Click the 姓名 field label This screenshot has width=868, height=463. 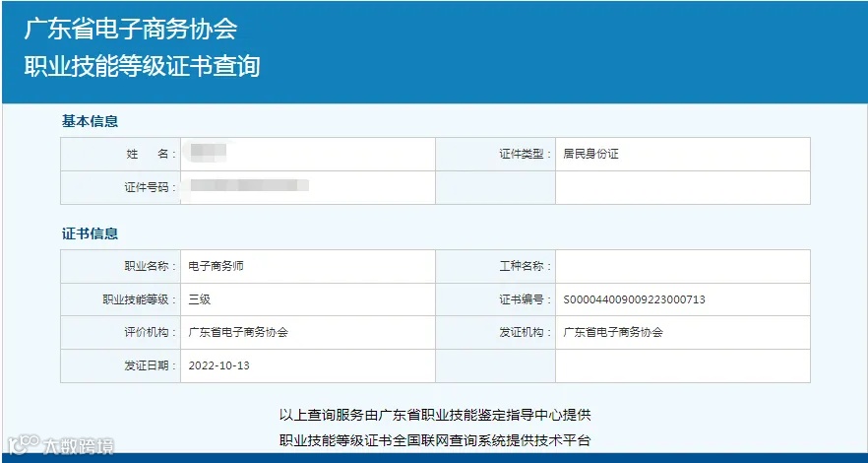point(150,154)
